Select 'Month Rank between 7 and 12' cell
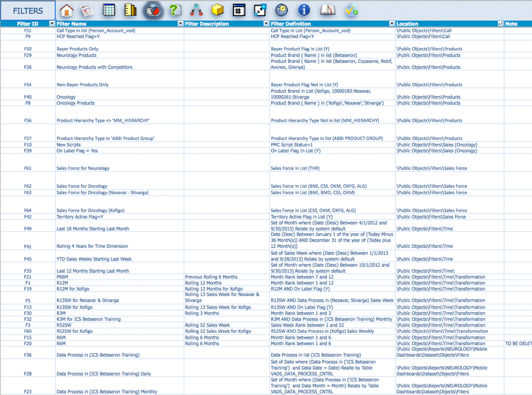This screenshot has height=395, width=532. (x=302, y=277)
